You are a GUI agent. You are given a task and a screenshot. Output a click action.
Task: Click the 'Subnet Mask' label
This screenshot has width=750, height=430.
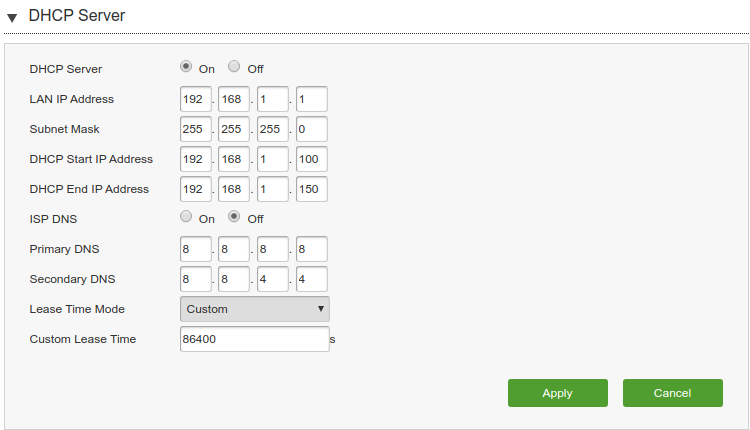tap(65, 129)
